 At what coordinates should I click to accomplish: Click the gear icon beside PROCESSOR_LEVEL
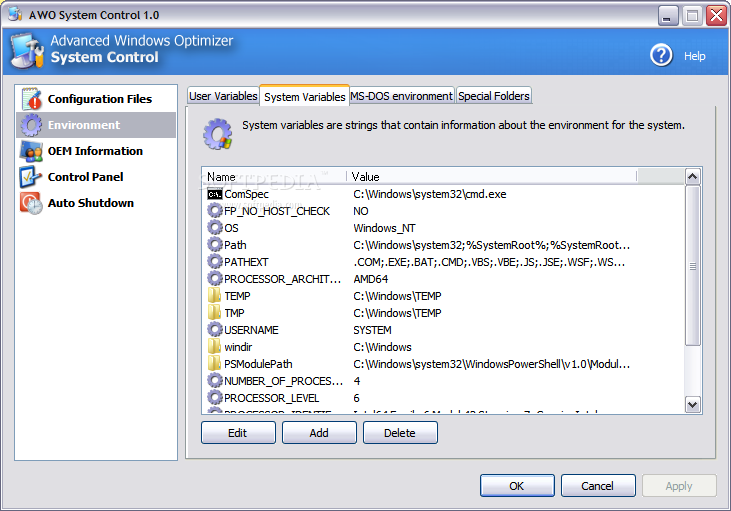214,398
